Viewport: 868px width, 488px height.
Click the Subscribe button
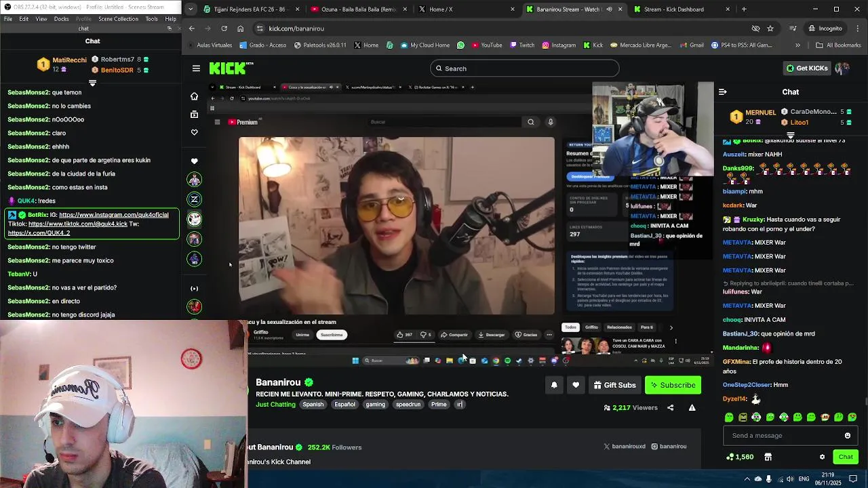pos(673,385)
